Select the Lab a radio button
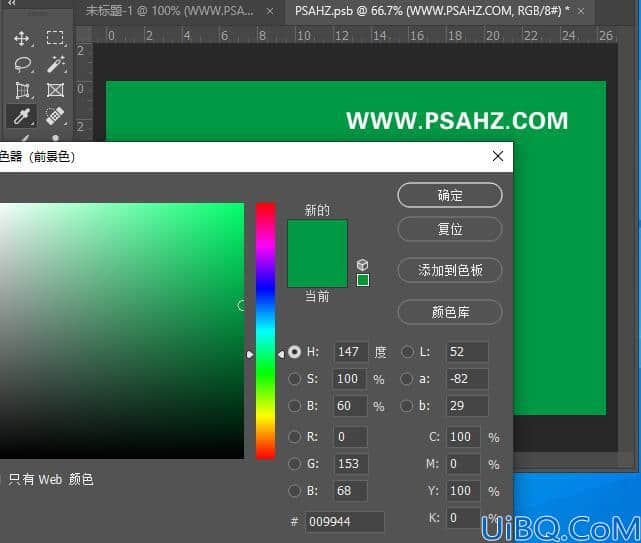 (406, 379)
